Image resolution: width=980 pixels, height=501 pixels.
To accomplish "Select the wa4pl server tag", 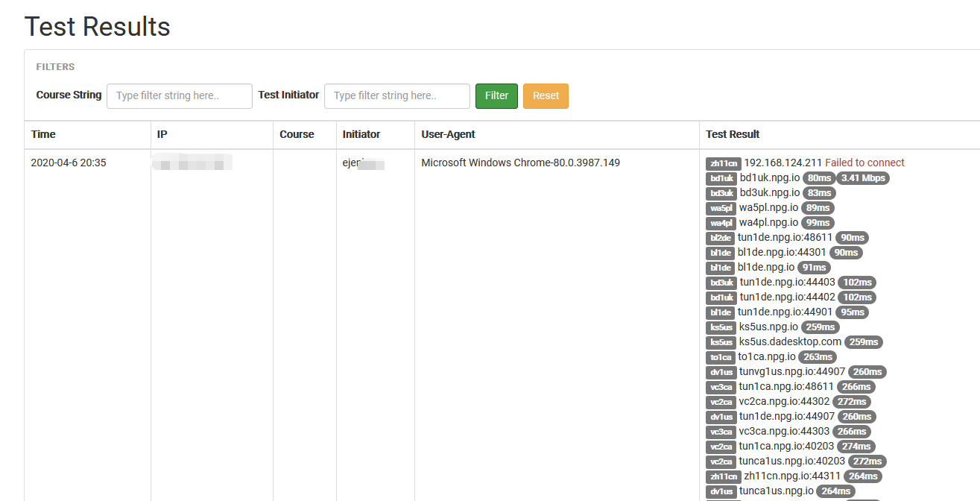I will click(x=721, y=223).
